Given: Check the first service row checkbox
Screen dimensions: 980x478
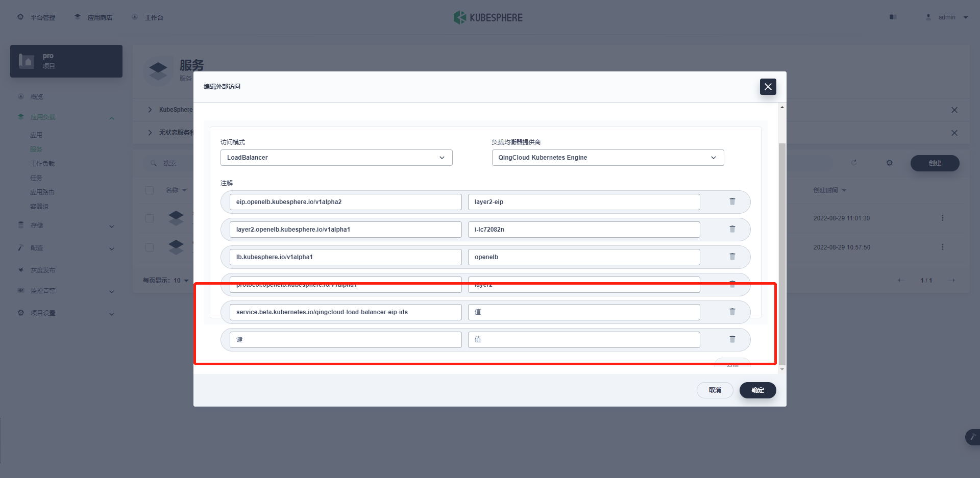Looking at the screenshot, I should 150,218.
